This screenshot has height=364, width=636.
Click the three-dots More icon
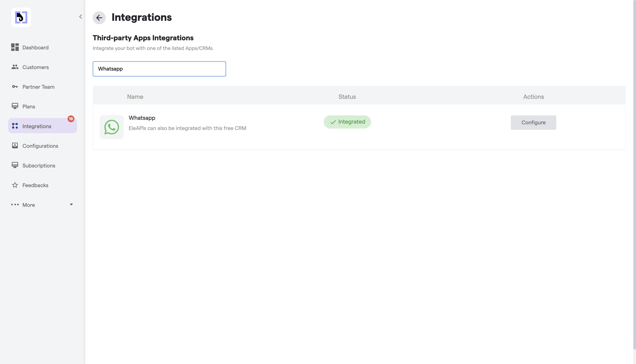pyautogui.click(x=15, y=205)
